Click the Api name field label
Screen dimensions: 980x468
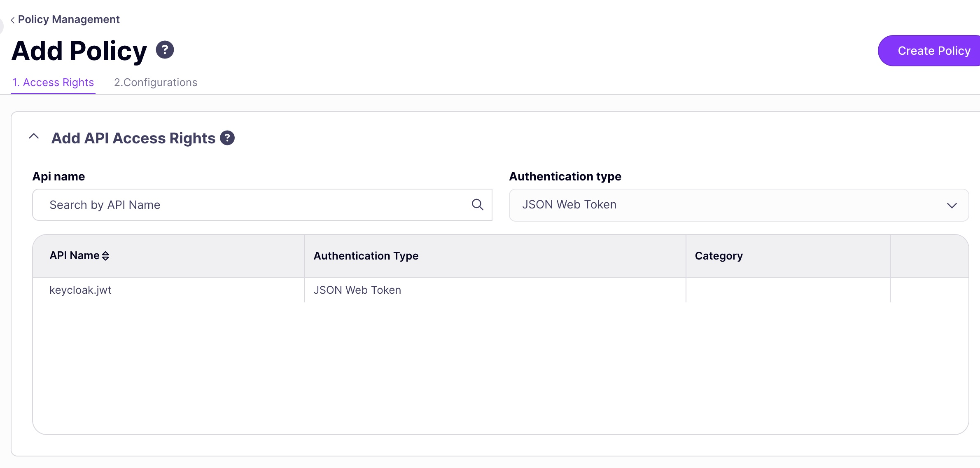pos(59,176)
